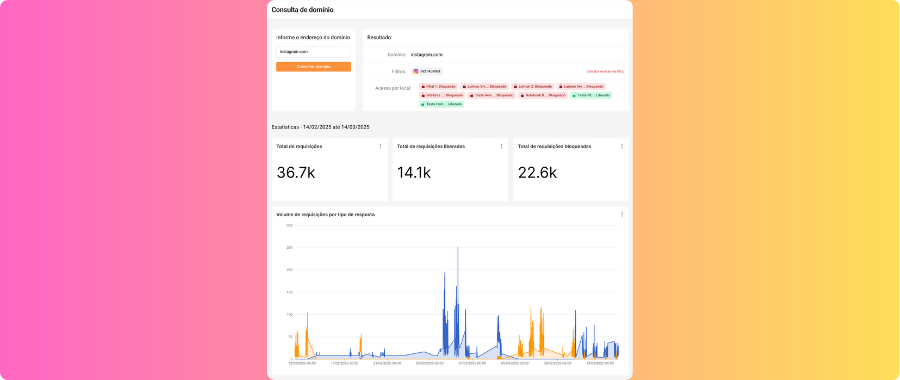Open options menu on requisições liberadas card

(x=501, y=146)
